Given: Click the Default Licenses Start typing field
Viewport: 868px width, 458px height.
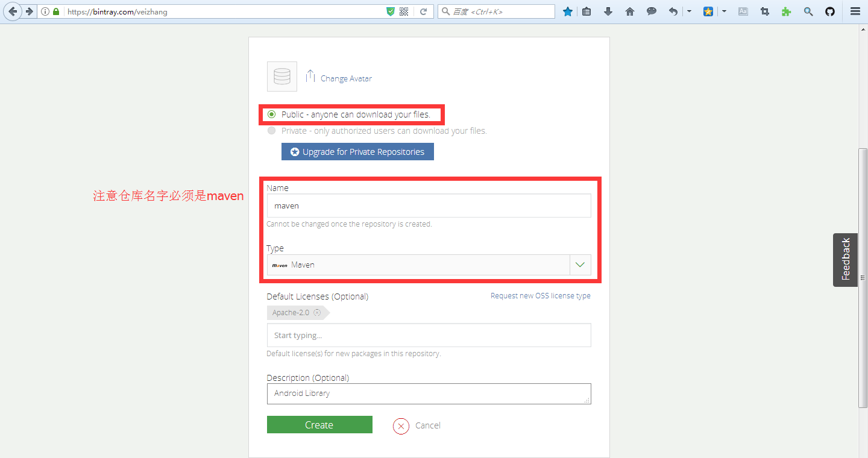Looking at the screenshot, I should [429, 335].
